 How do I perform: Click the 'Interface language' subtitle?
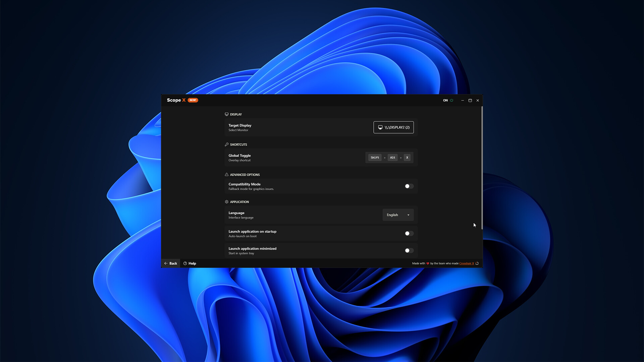coord(241,218)
